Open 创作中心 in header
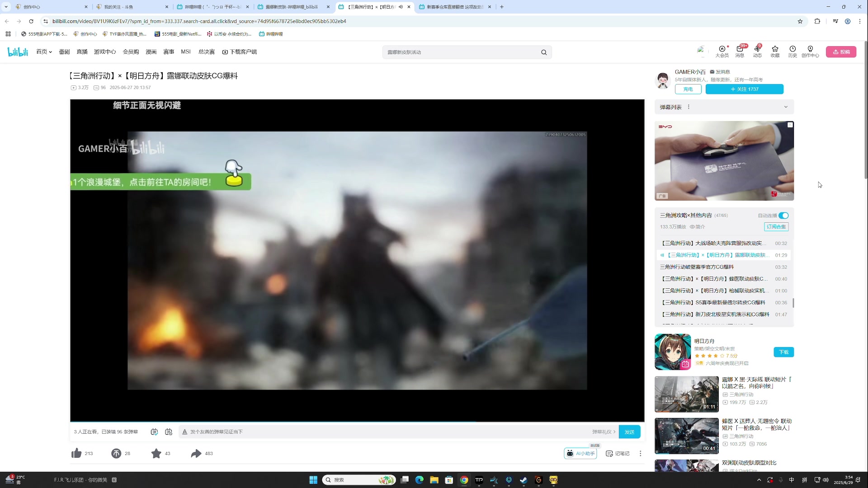 pyautogui.click(x=810, y=52)
